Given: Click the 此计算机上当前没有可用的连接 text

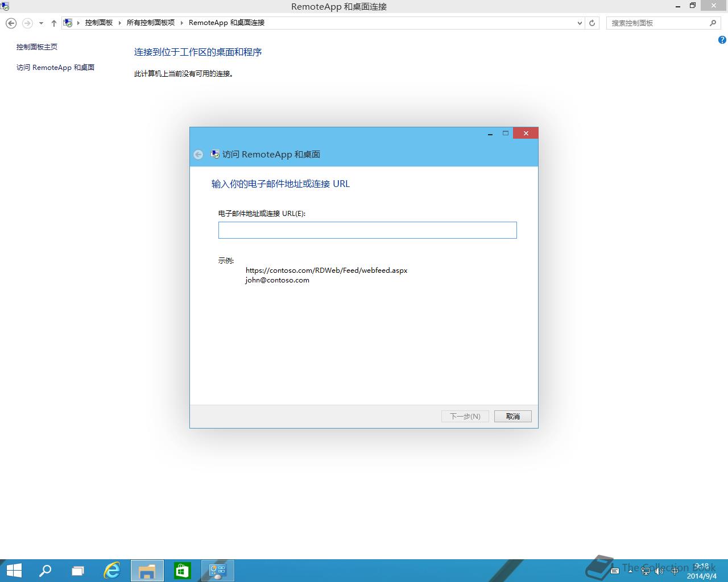Looking at the screenshot, I should tap(184, 73).
